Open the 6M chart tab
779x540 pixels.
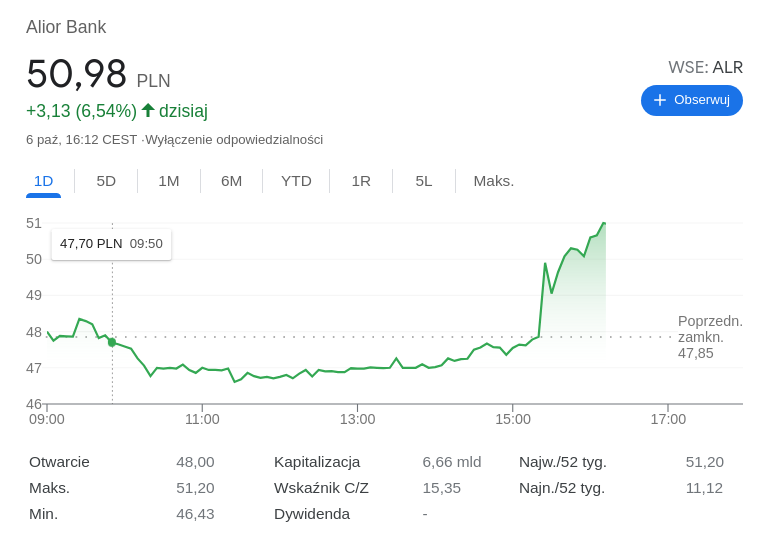pos(232,181)
